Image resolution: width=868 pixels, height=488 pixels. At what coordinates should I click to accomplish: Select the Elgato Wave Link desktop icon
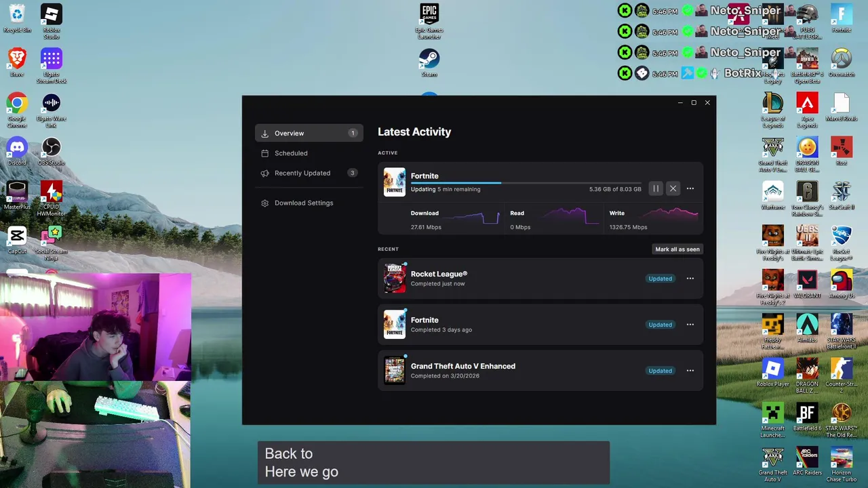tap(52, 110)
